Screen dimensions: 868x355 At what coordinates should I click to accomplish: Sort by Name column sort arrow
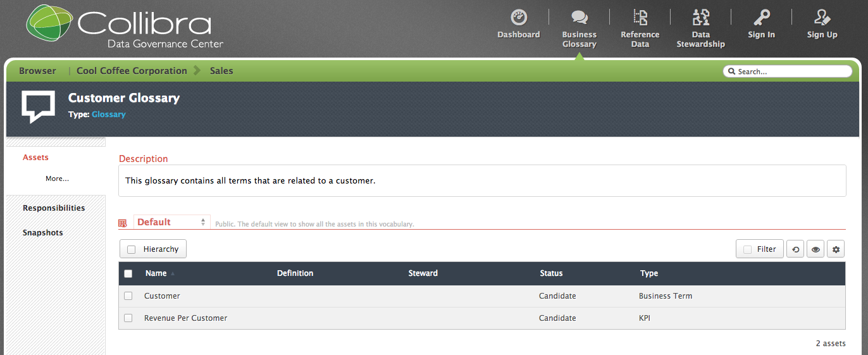click(173, 273)
